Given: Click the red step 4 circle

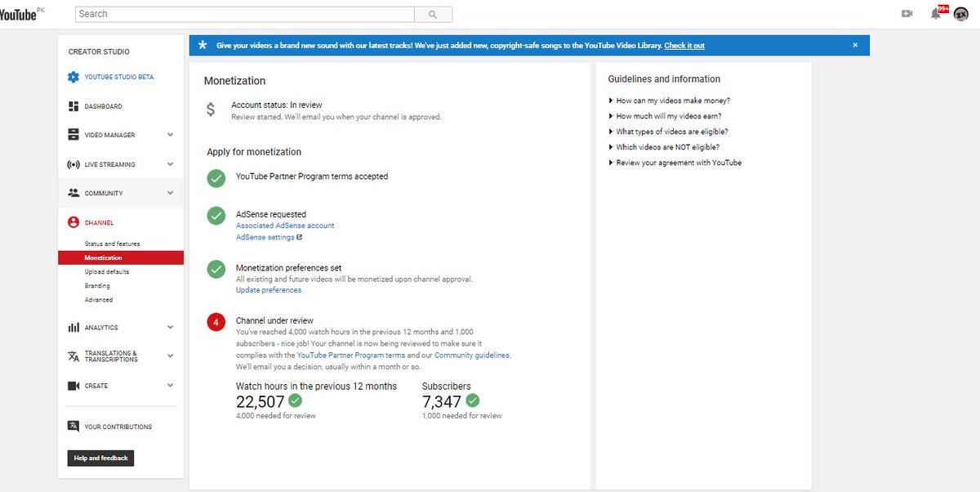Looking at the screenshot, I should (x=216, y=322).
